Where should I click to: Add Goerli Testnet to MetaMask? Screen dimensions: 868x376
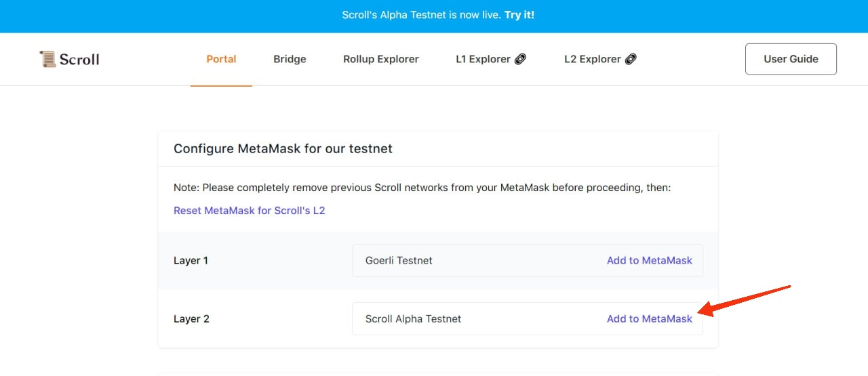point(650,260)
